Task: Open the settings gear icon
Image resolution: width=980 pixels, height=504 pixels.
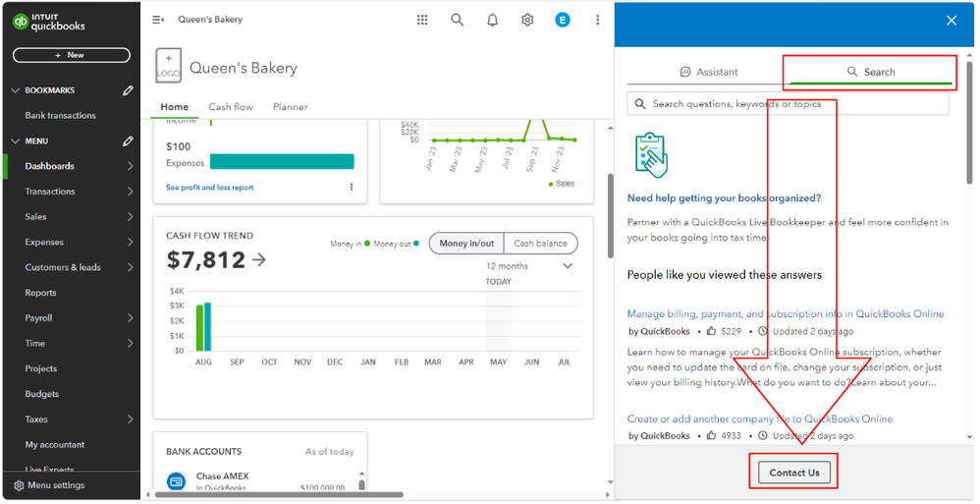Action: [x=527, y=20]
